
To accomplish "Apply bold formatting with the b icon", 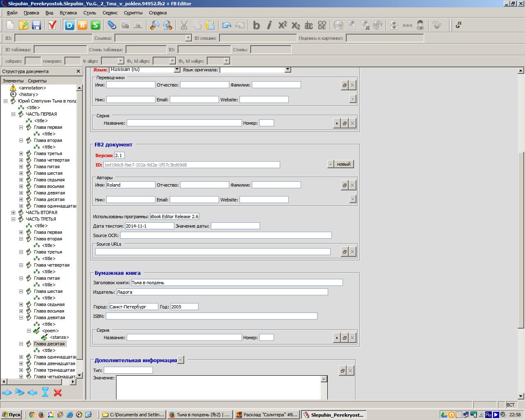I will pyautogui.click(x=256, y=25).
